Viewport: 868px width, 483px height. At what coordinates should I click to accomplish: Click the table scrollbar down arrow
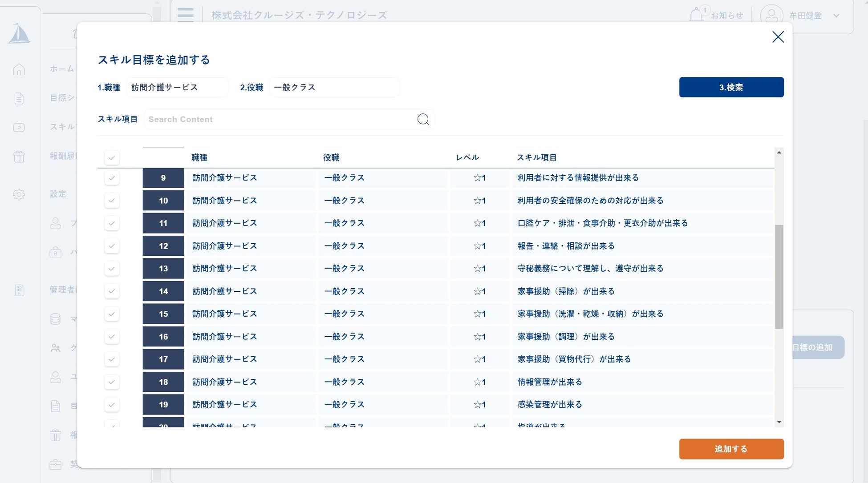coord(779,422)
